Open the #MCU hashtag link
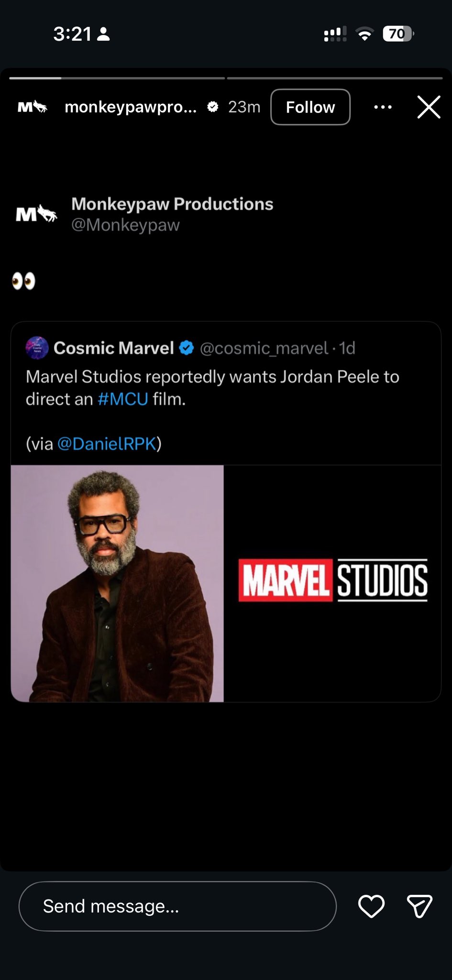 coord(123,399)
